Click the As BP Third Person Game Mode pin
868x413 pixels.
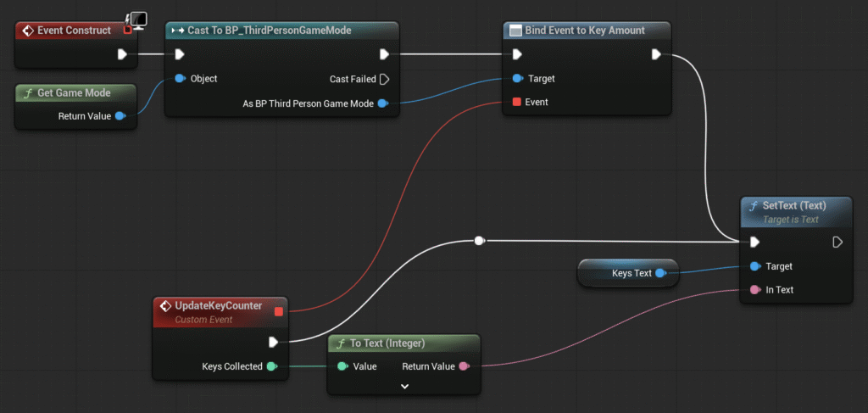(383, 103)
